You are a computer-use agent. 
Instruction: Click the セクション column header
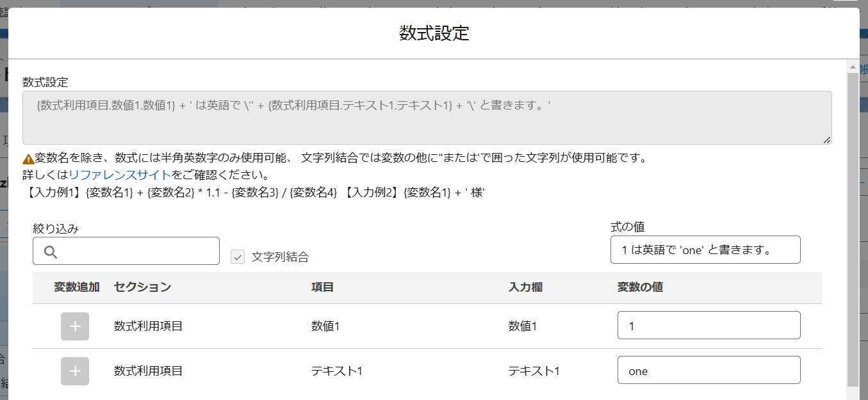[142, 287]
